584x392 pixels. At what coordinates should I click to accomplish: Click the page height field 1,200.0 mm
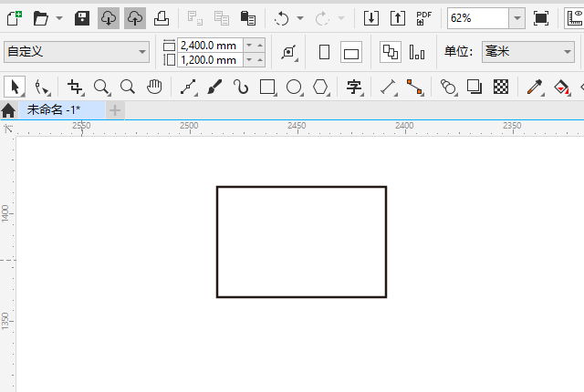[211, 60]
